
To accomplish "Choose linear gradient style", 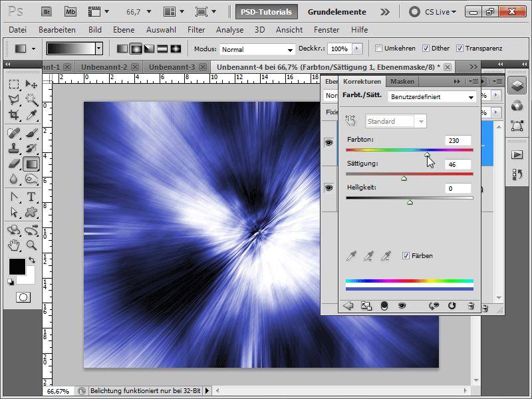I will [122, 49].
